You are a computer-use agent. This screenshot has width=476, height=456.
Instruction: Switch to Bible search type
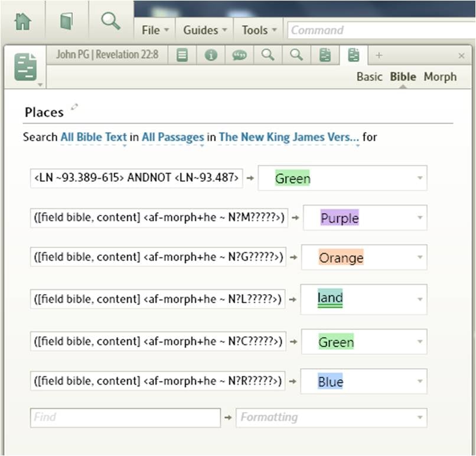403,77
